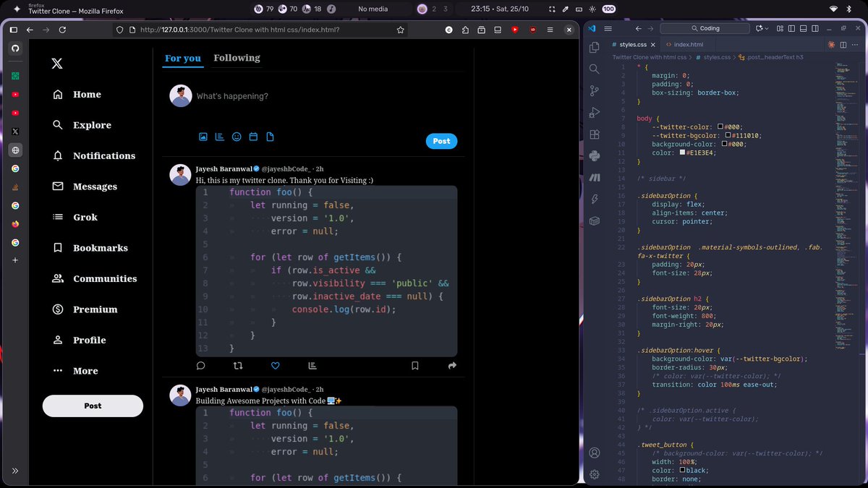Click the orange Claude spark icon

tap(832, 45)
